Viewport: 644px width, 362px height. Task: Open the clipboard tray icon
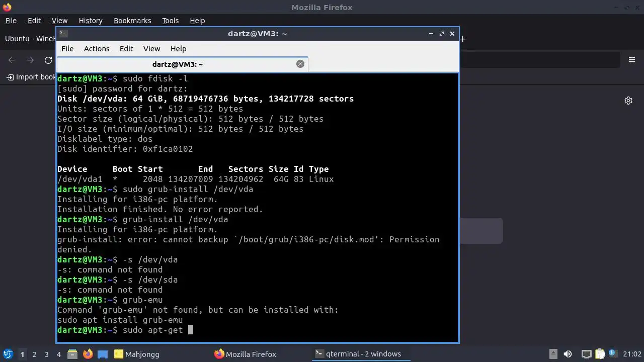[600, 354]
